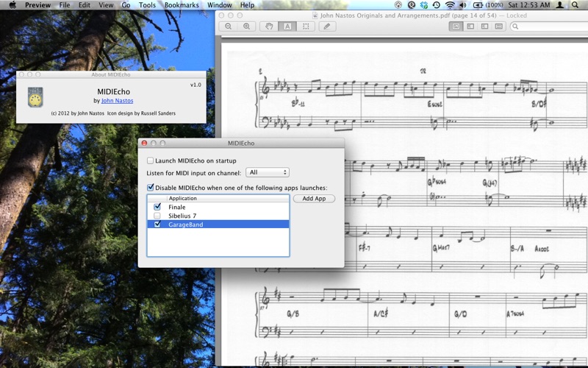Select the Text selection tool in Preview
This screenshot has width=588, height=368.
coord(287,26)
